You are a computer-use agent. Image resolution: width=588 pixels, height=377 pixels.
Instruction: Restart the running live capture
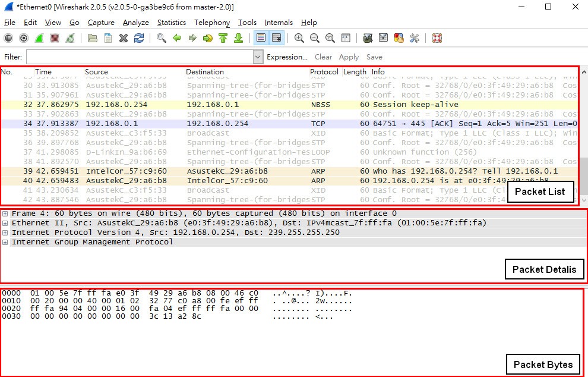click(x=69, y=38)
